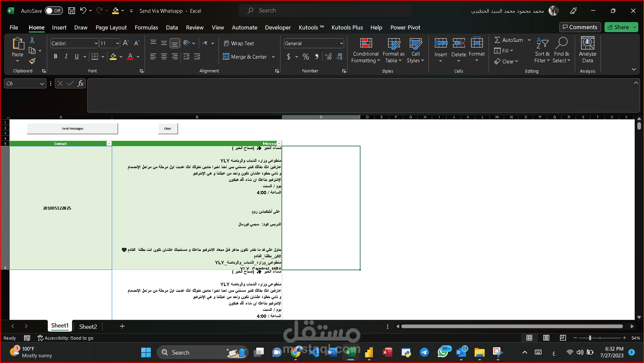Open Sort & Filter options

(542, 50)
